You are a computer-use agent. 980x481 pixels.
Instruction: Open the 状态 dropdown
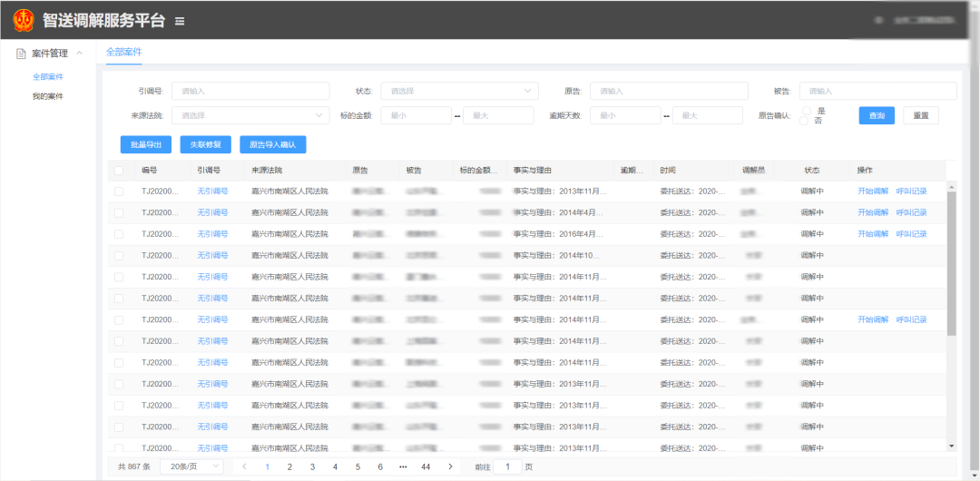tap(459, 91)
